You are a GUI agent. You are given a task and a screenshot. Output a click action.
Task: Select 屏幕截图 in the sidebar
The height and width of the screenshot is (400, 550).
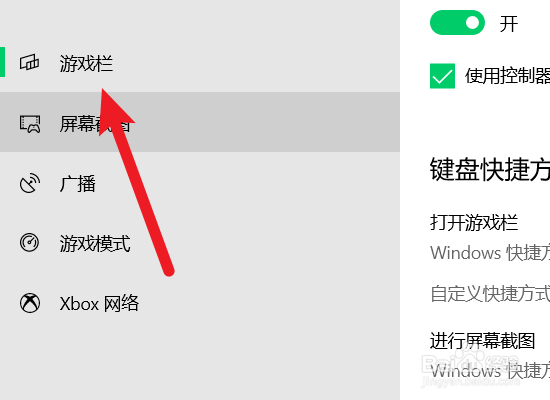click(200, 122)
